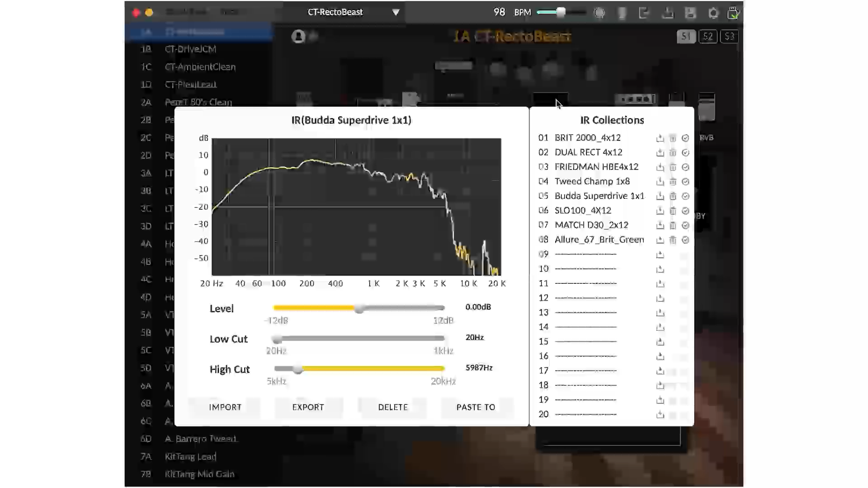
Task: Click the trash icon for DUAL RECT 4x12
Action: click(x=673, y=153)
